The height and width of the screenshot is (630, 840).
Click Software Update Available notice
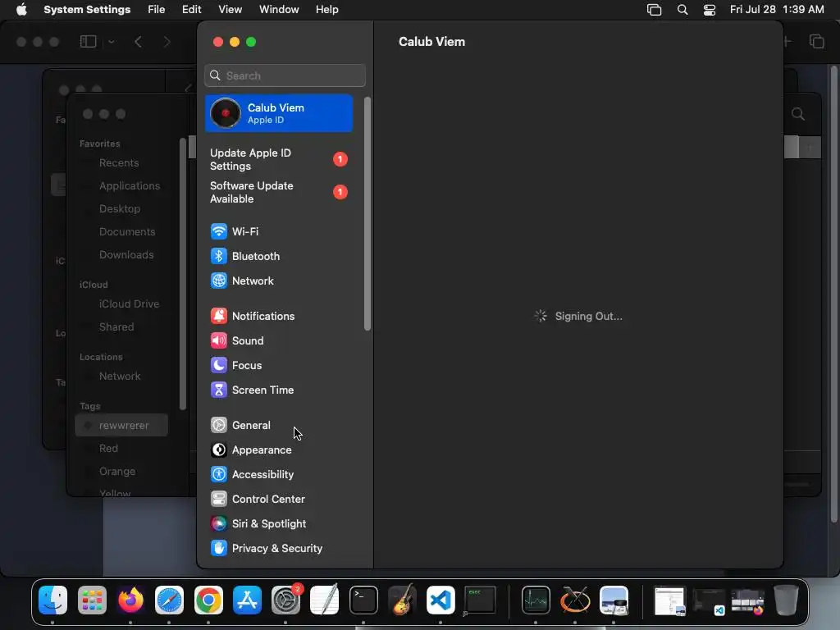279,192
